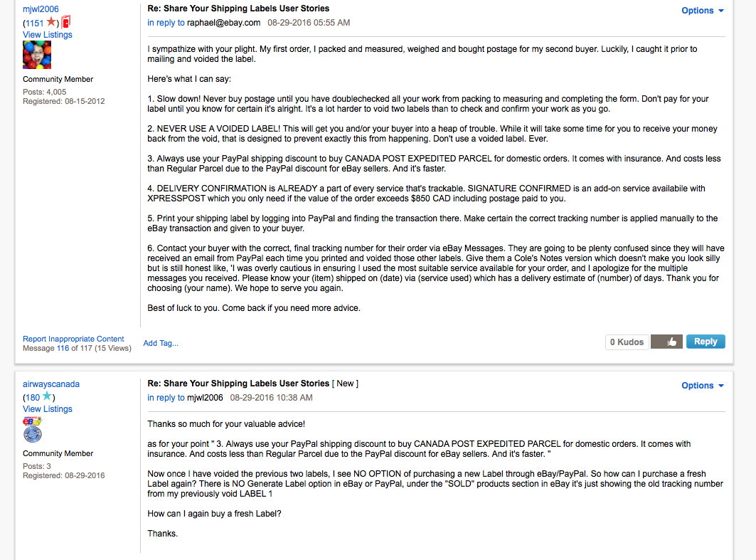
Task: Click the Add Tag link
Action: tap(161, 343)
